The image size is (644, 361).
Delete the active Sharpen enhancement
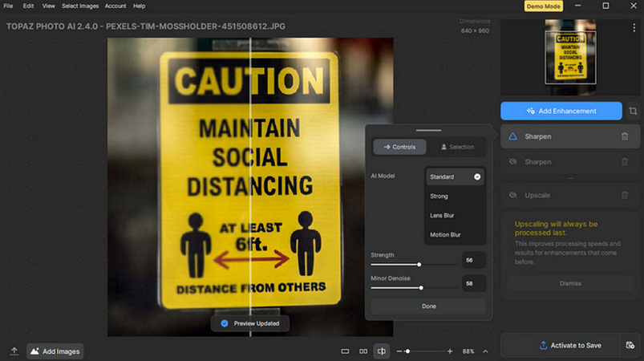tap(625, 136)
